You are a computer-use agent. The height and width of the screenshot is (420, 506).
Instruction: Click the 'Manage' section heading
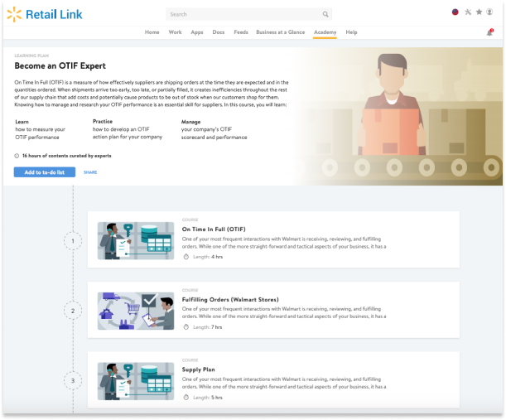[190, 122]
